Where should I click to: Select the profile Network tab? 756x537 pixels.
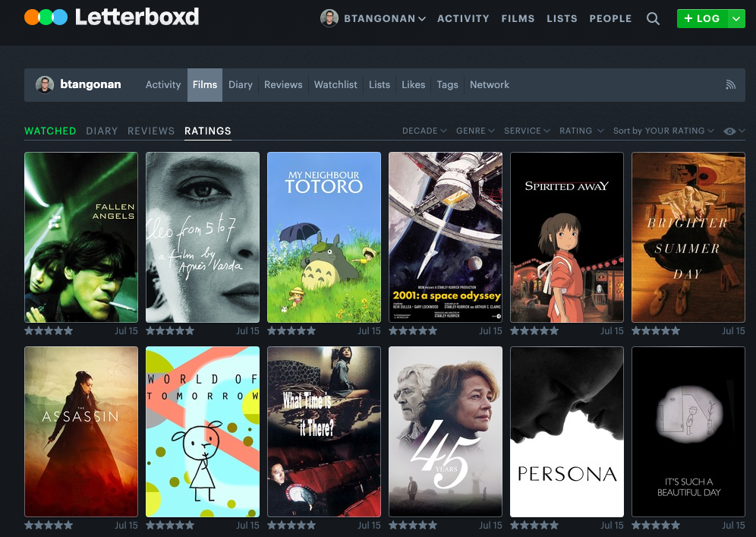490,85
